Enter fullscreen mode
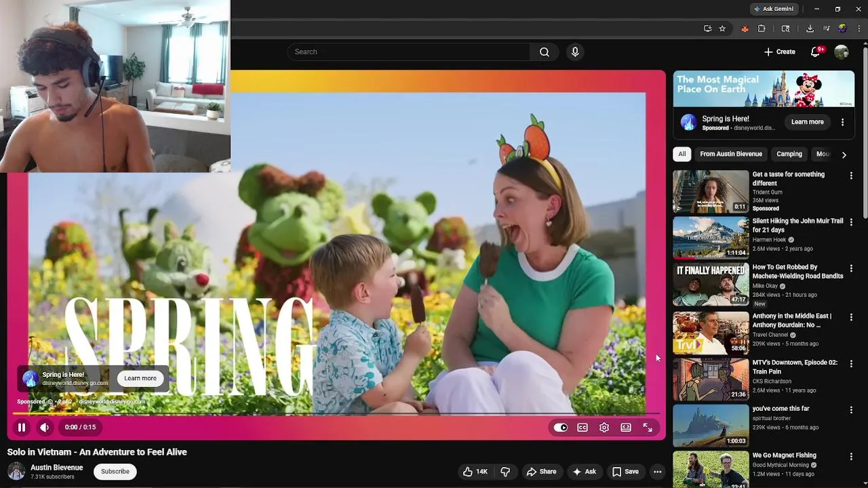Screen dimensions: 868x488 coord(648,428)
